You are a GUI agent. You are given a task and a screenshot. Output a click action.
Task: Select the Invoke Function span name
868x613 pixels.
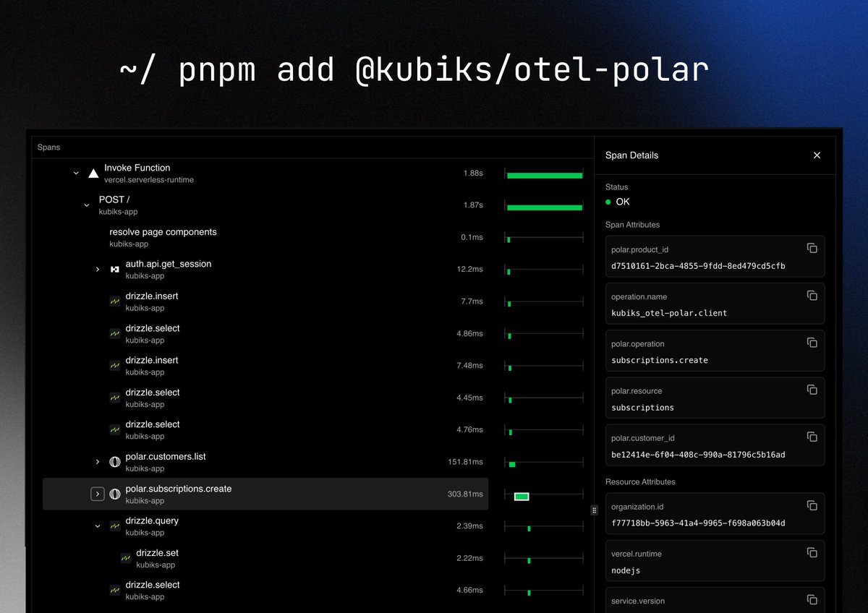(x=137, y=168)
